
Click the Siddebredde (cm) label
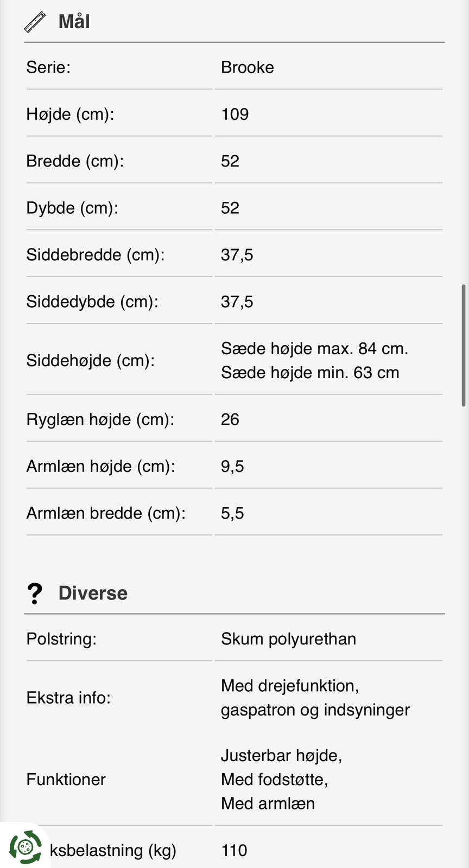(x=96, y=255)
